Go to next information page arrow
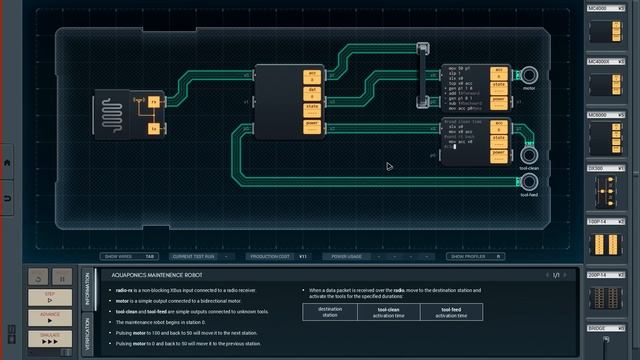The width and height of the screenshot is (640, 360). (565, 276)
